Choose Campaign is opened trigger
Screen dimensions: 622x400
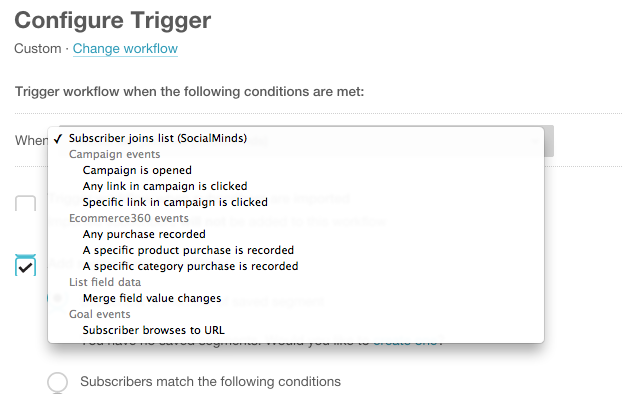(x=137, y=170)
